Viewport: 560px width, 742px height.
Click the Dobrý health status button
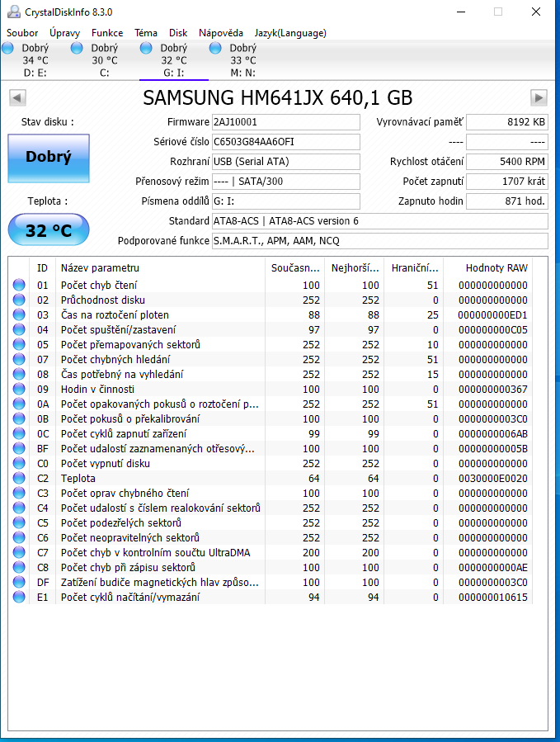click(x=49, y=158)
